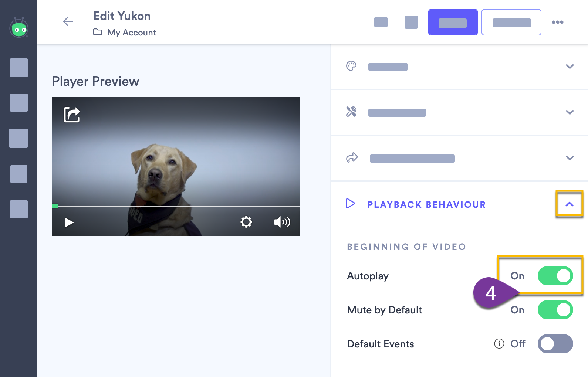The width and height of the screenshot is (588, 377).
Task: Click the back arrow beside Edit Yukon
Action: point(68,22)
